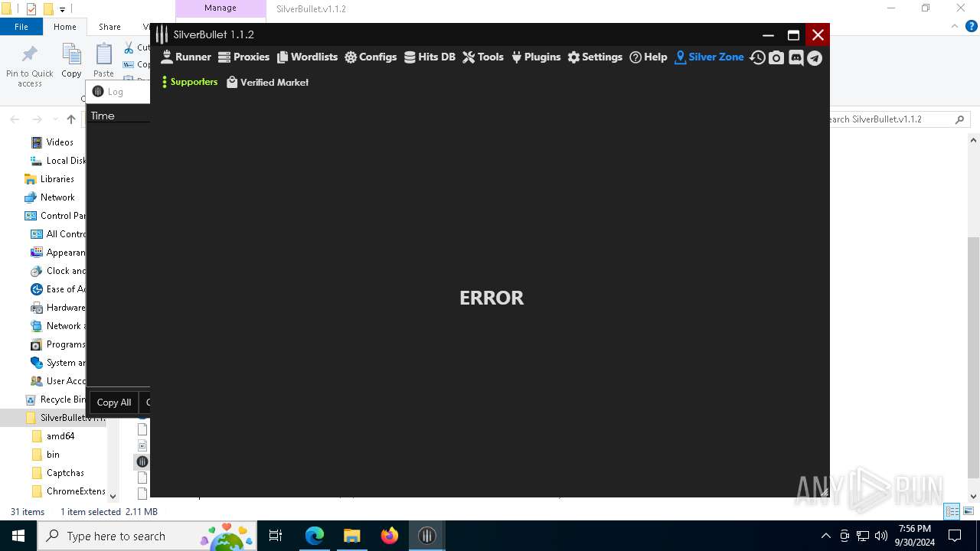
Task: Open the File menu in Explorer
Action: tap(21, 27)
